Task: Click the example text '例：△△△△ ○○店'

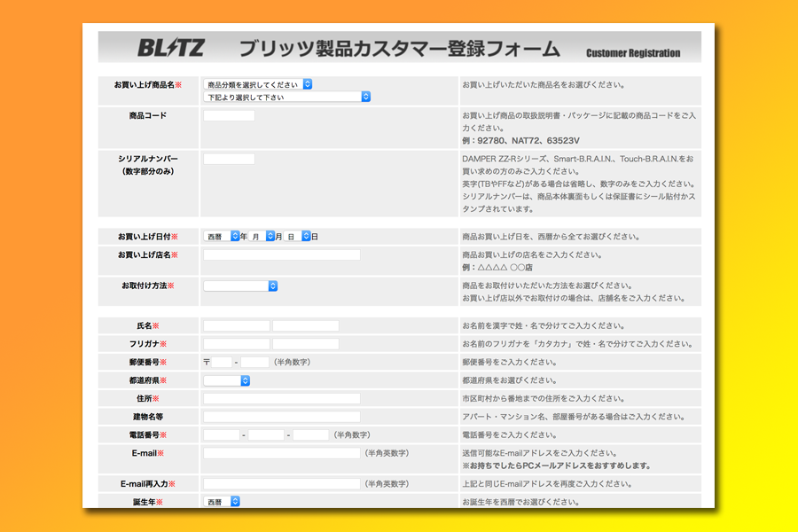Action: (497, 267)
